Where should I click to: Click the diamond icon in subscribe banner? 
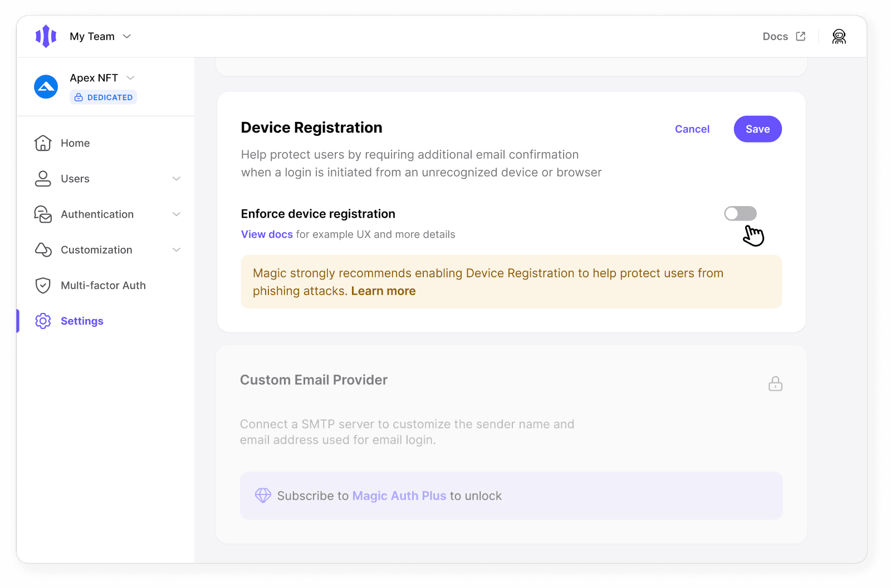point(263,496)
